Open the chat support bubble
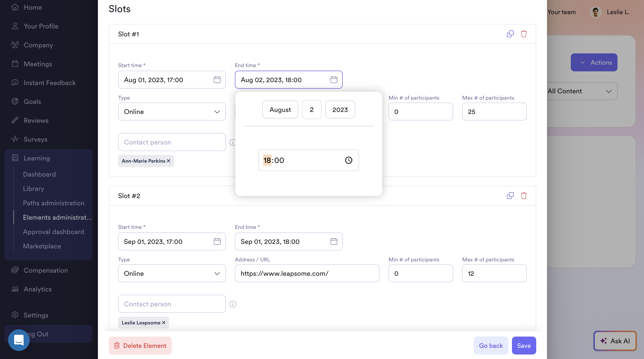This screenshot has height=359, width=644. click(19, 340)
